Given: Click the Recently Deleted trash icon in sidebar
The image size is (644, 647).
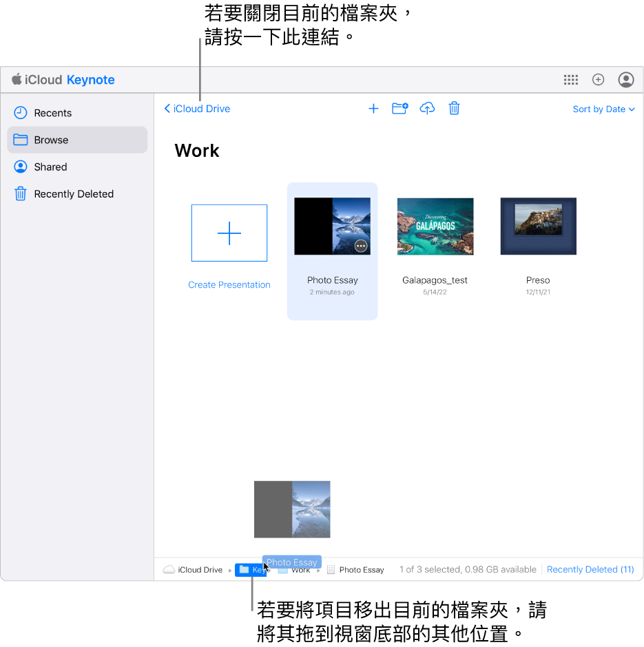Looking at the screenshot, I should coord(20,193).
